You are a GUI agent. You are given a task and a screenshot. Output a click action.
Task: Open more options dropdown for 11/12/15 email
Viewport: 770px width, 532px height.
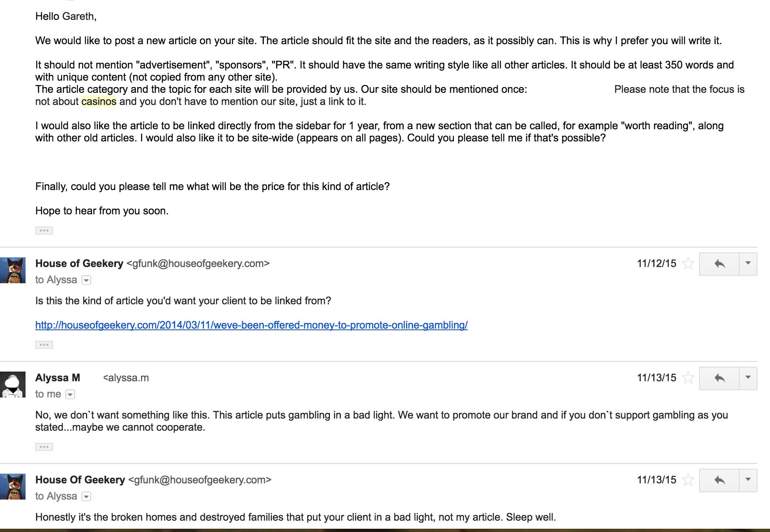pos(748,264)
